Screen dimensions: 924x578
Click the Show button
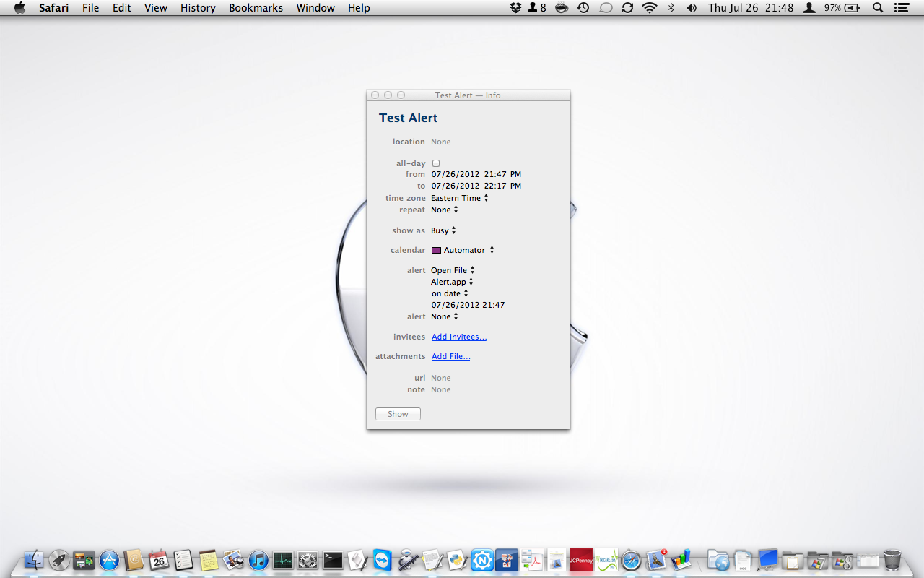tap(398, 414)
